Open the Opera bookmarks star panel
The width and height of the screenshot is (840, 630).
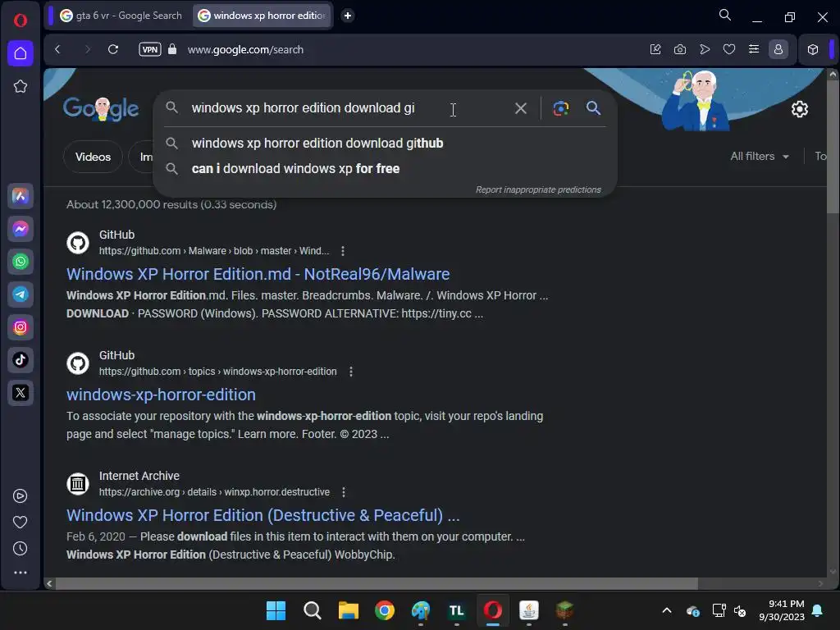(21, 86)
